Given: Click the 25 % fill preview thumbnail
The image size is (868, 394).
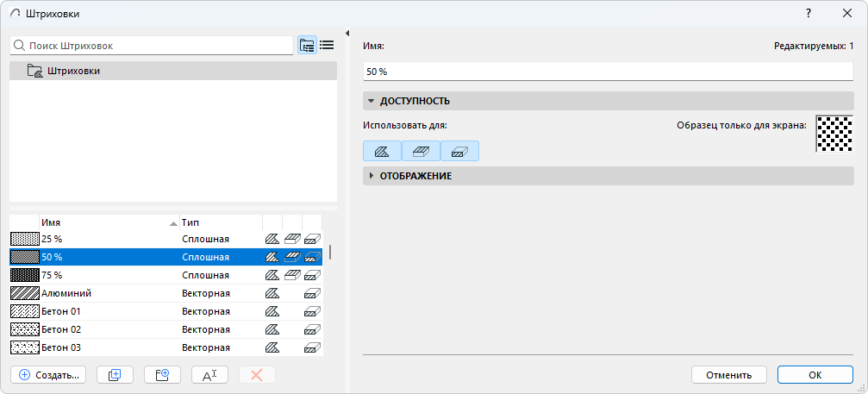Looking at the screenshot, I should point(24,239).
